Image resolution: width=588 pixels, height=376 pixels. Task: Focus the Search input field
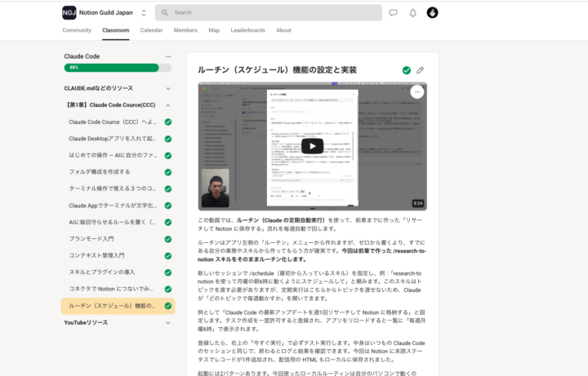pos(269,13)
